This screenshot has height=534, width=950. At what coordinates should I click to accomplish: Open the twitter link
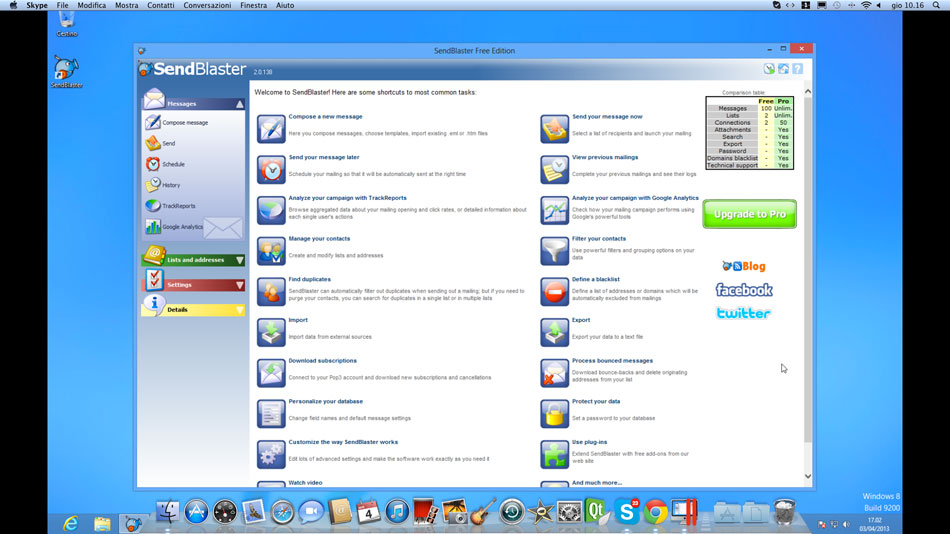pos(743,313)
